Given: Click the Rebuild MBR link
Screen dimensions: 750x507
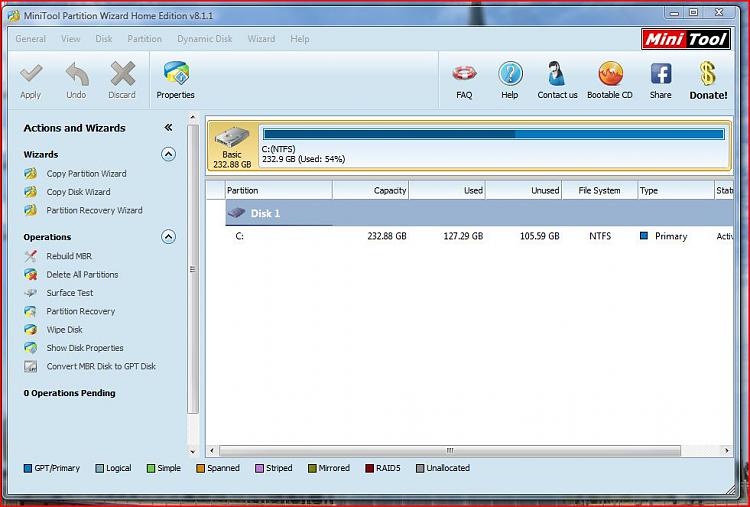Looking at the screenshot, I should 69,256.
